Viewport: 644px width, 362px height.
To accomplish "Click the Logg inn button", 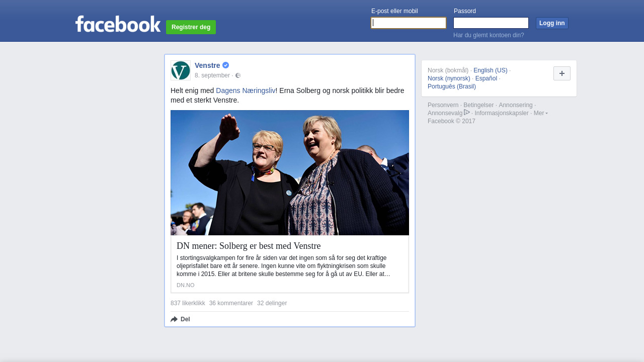I will (552, 23).
